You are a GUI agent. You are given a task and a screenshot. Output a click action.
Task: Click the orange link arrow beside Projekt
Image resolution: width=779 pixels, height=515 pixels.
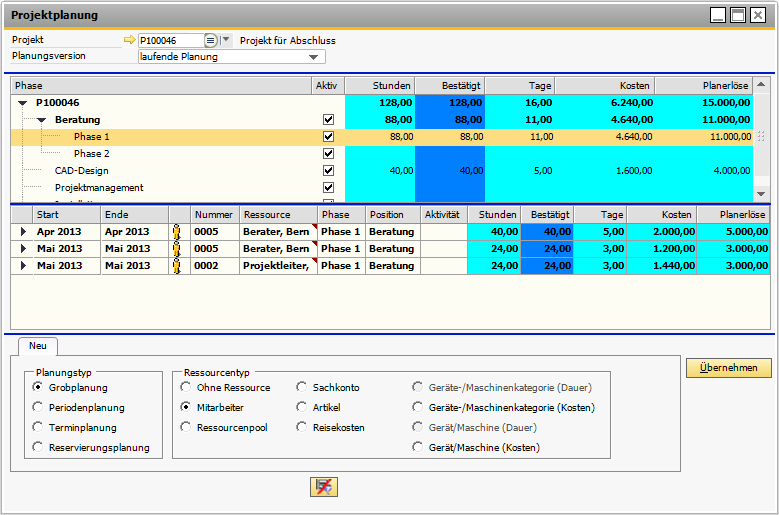click(x=128, y=41)
